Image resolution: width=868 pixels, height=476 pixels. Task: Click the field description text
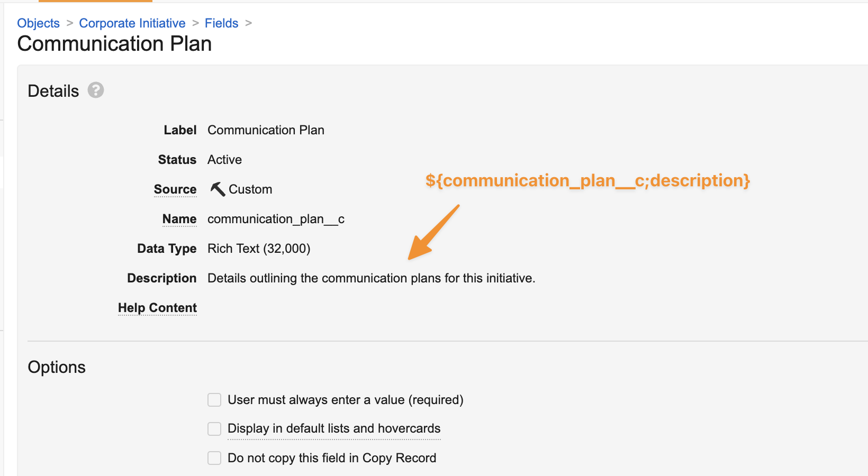point(371,278)
